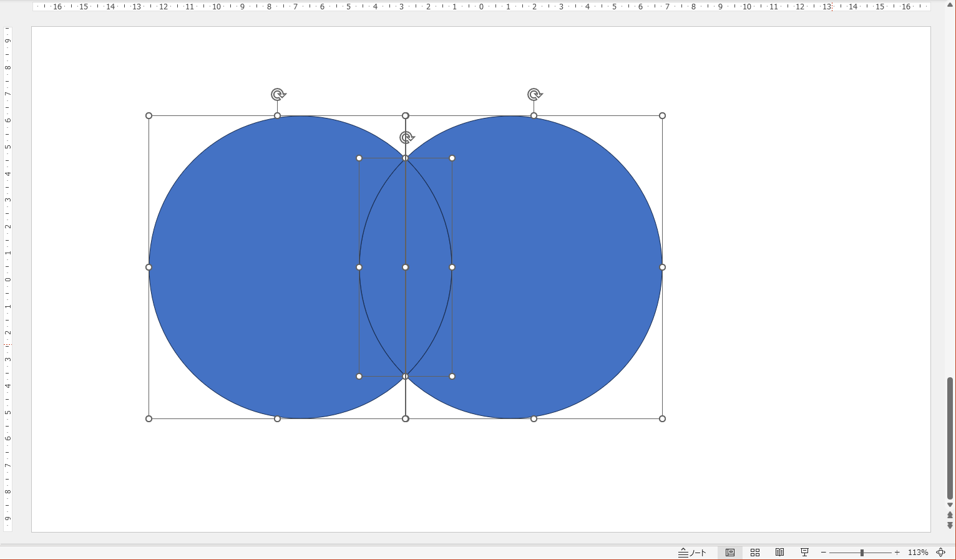Click right-middle handle of the right shape

pos(663,267)
